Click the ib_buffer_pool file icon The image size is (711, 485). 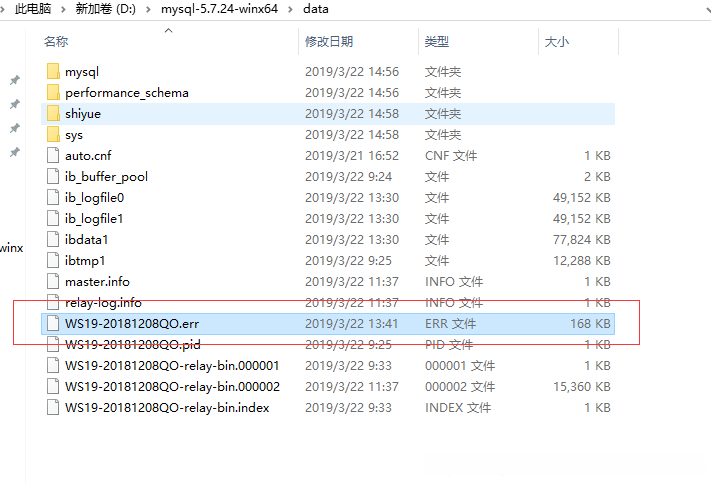[x=53, y=176]
